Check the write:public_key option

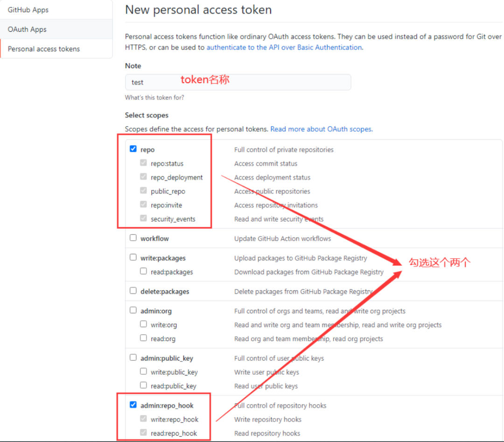tap(143, 371)
